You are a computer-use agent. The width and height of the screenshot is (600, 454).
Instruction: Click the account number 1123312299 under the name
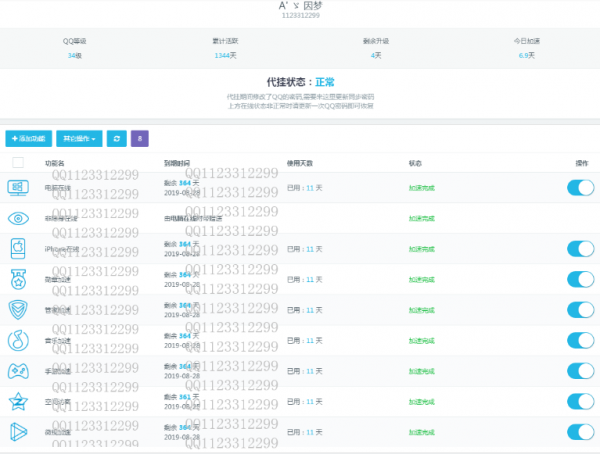[x=301, y=15]
